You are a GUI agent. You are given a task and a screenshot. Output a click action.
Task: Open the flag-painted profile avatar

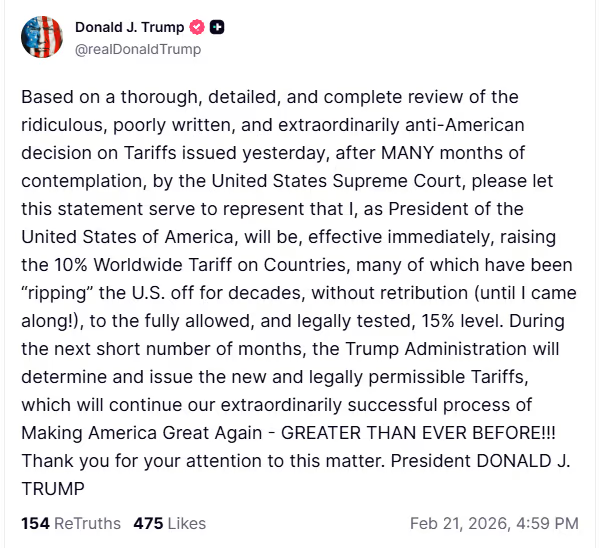42,37
